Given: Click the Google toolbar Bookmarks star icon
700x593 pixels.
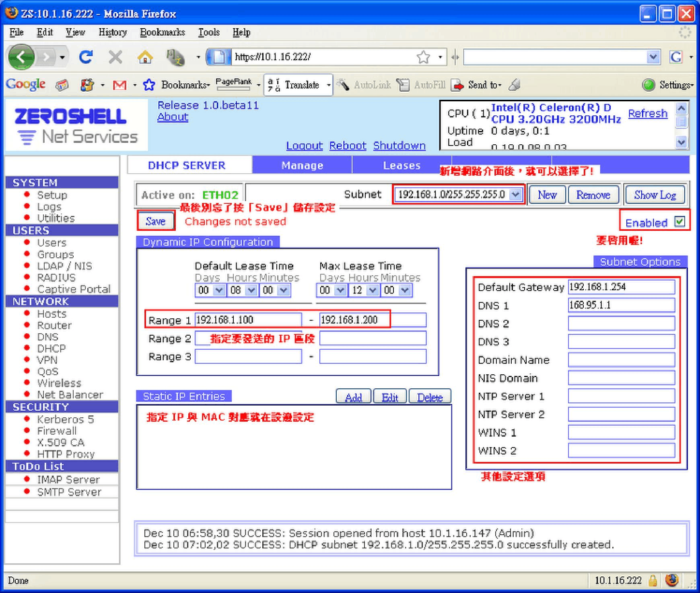Looking at the screenshot, I should click(x=149, y=85).
